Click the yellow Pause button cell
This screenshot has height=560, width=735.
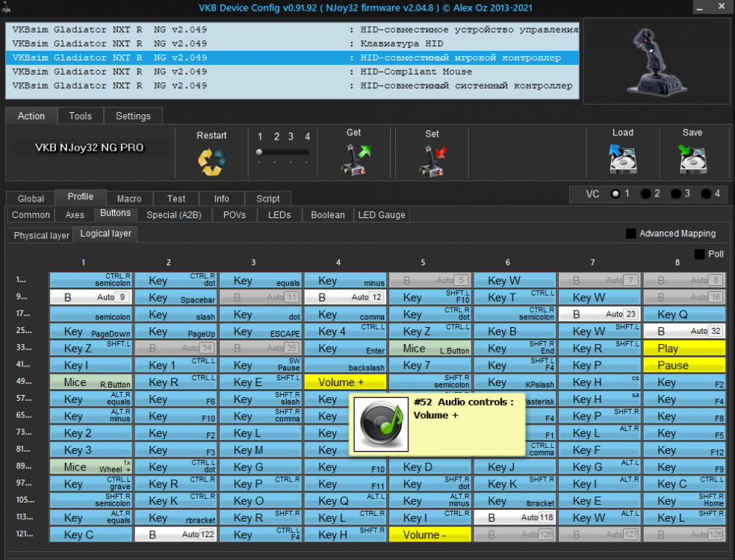click(683, 366)
